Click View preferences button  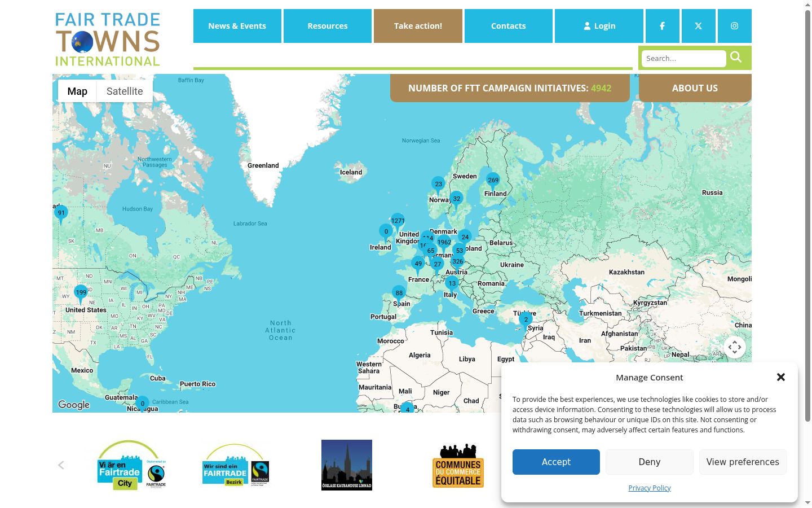(743, 462)
